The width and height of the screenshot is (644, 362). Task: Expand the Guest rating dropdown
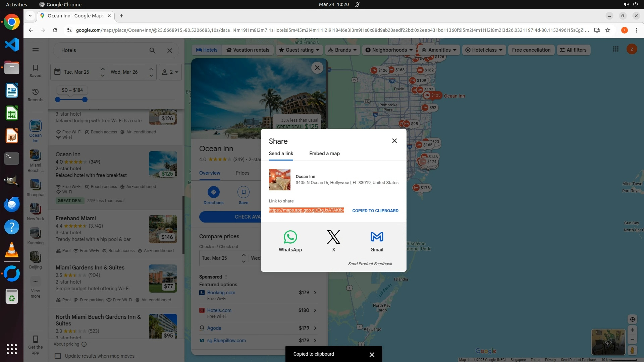300,50
